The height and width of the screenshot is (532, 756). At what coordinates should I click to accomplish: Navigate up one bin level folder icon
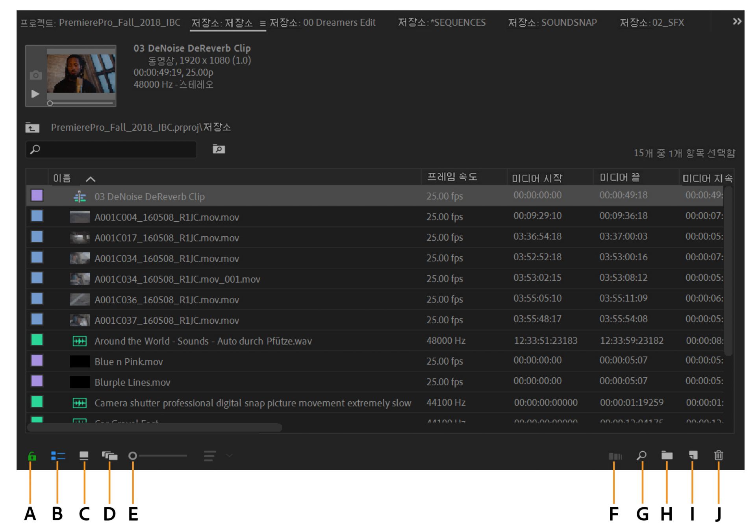(32, 128)
